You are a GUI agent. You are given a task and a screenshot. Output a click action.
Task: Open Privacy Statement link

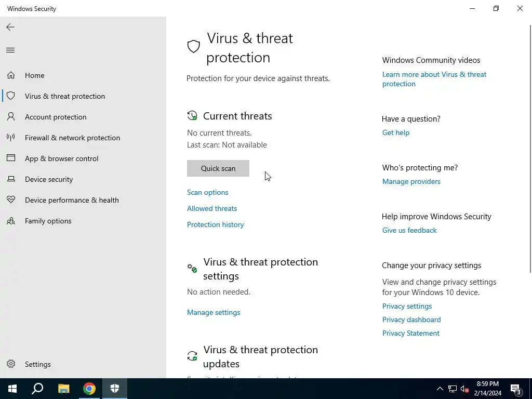click(x=411, y=333)
